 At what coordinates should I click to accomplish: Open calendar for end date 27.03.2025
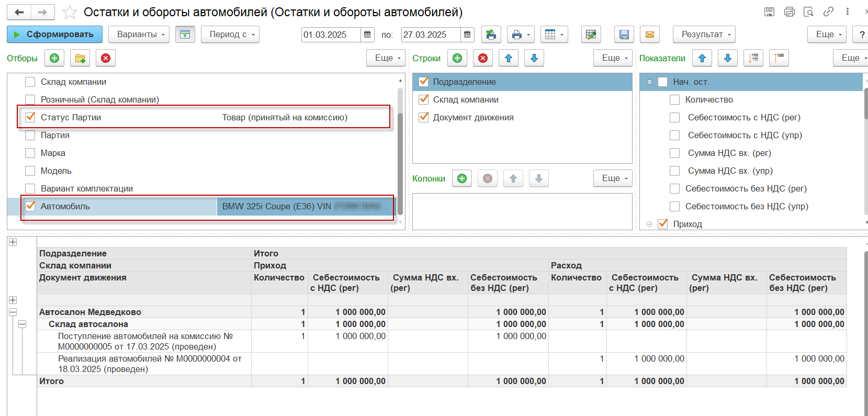(467, 35)
